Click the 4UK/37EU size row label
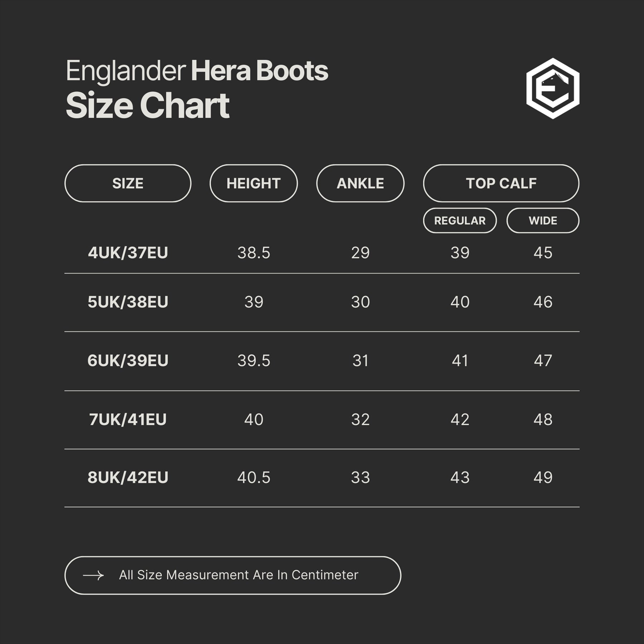The height and width of the screenshot is (644, 644). point(128,253)
